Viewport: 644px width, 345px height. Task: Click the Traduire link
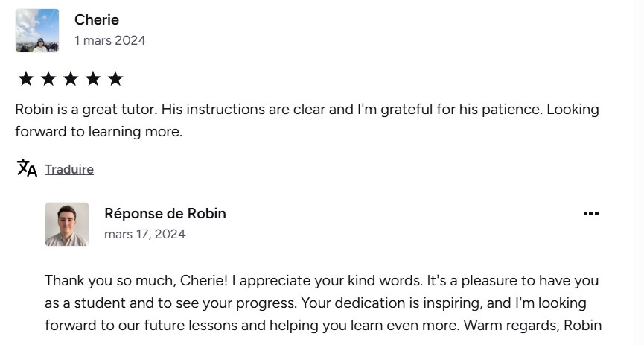coord(69,169)
